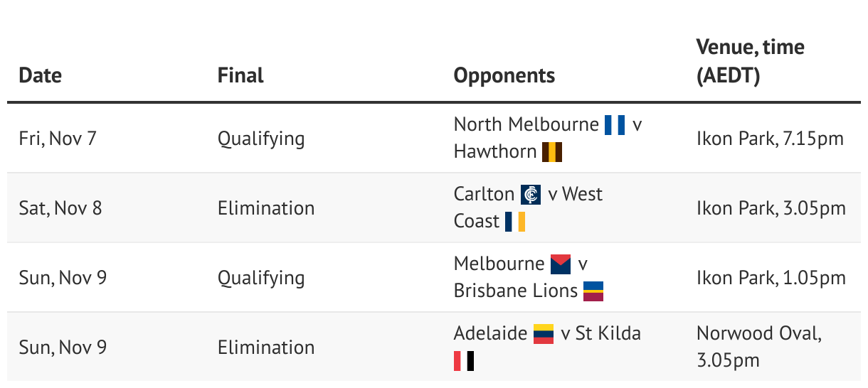The height and width of the screenshot is (388, 868).
Task: Click the Final column header
Action: 240,75
